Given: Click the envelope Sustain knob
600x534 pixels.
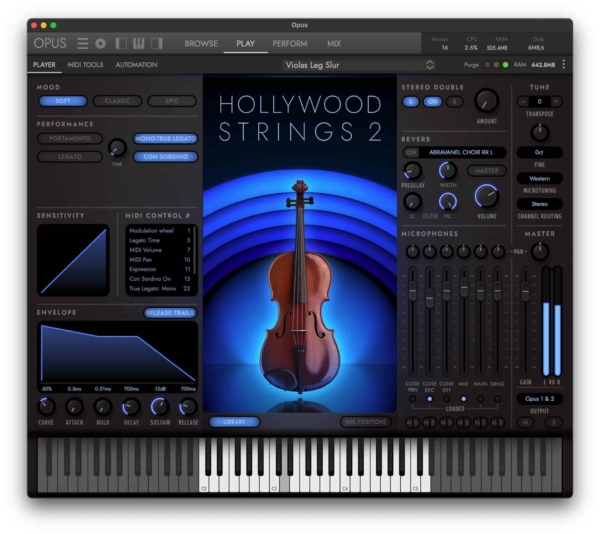Looking at the screenshot, I should (160, 407).
